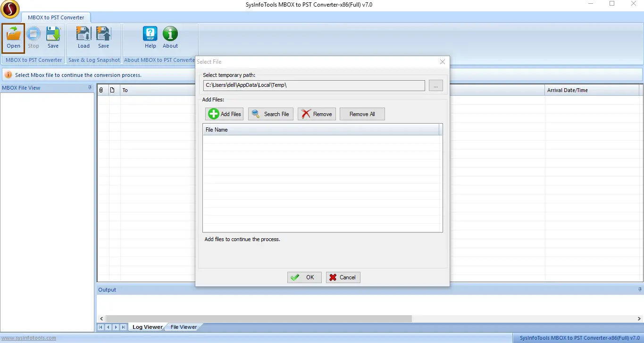644x343 pixels.
Task: Click Save in the MBOX to PST Converter group
Action: 53,38
